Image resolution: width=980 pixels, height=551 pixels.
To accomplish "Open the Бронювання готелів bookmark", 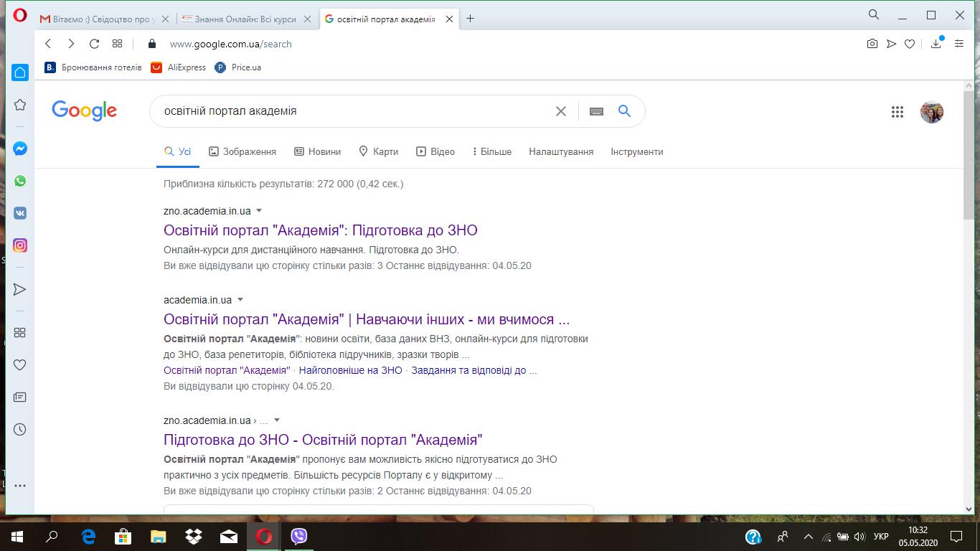I will click(x=93, y=67).
